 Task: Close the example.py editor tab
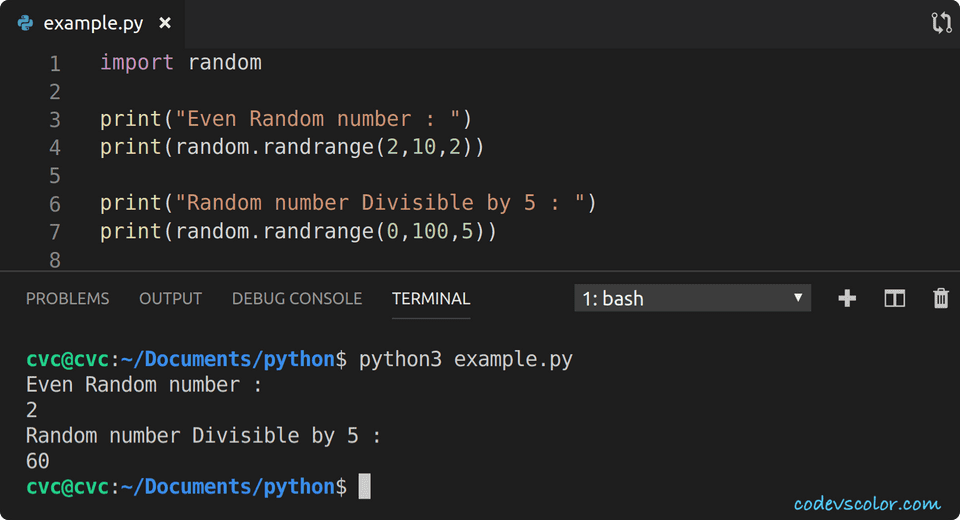[165, 23]
